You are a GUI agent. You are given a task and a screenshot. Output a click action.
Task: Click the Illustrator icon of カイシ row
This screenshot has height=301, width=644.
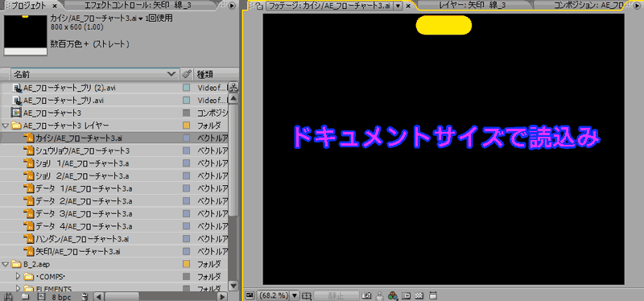point(29,137)
